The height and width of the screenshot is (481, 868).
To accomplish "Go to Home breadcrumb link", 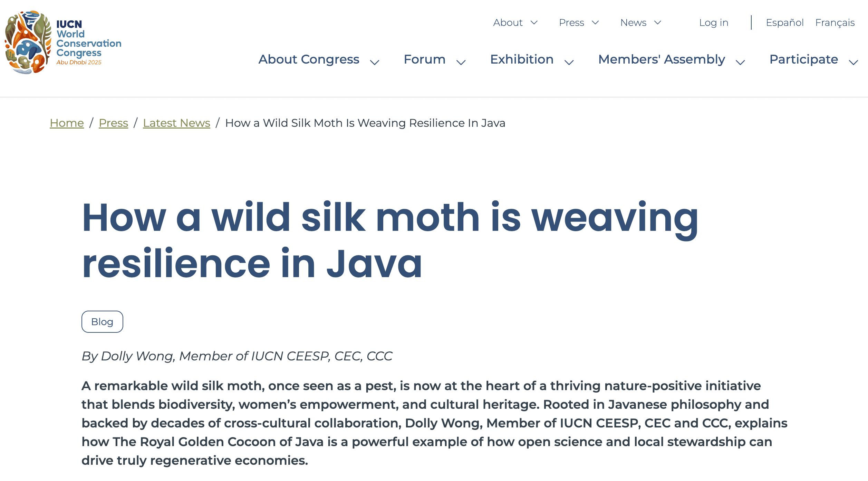I will (67, 123).
